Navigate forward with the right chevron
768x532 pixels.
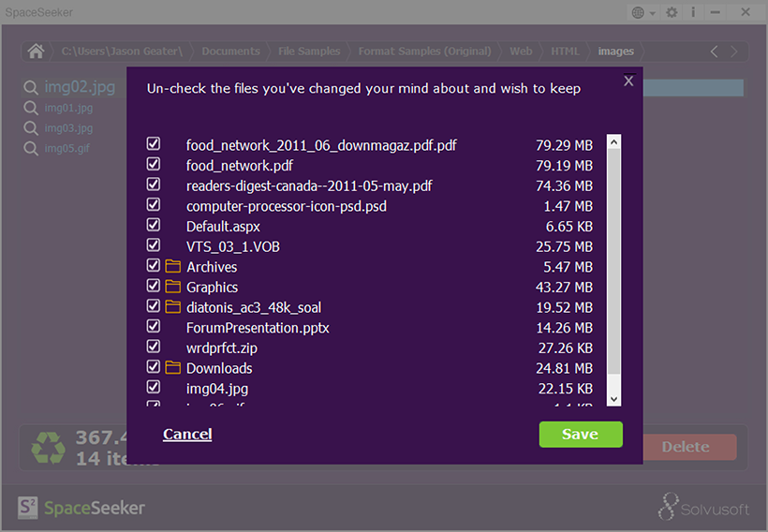tap(733, 52)
